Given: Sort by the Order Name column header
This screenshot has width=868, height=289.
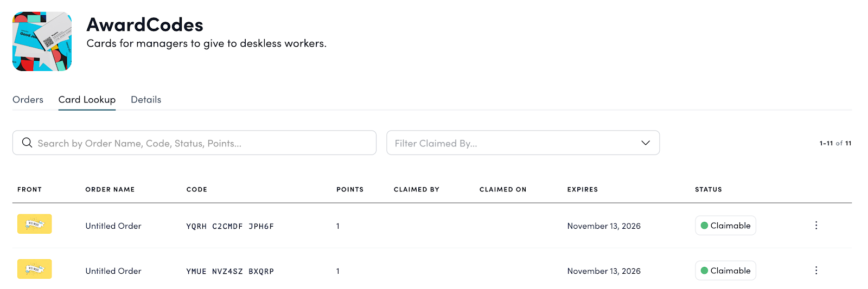Looking at the screenshot, I should 110,190.
